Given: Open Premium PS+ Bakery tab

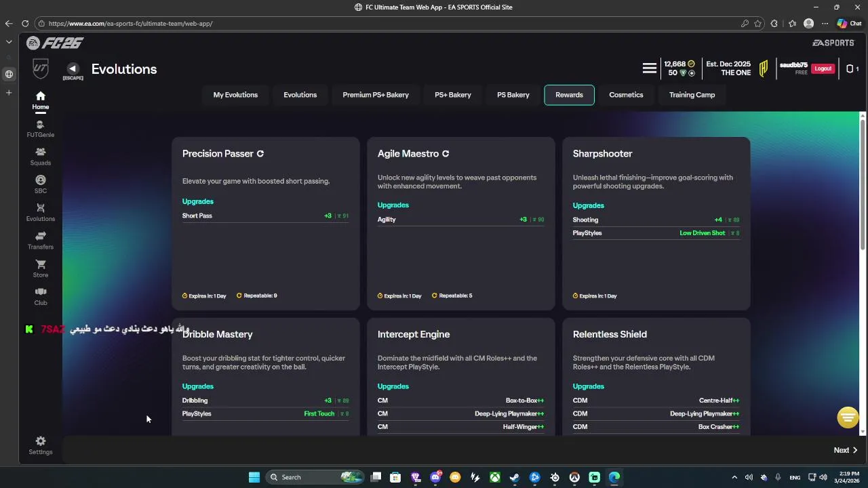Looking at the screenshot, I should click(376, 95).
